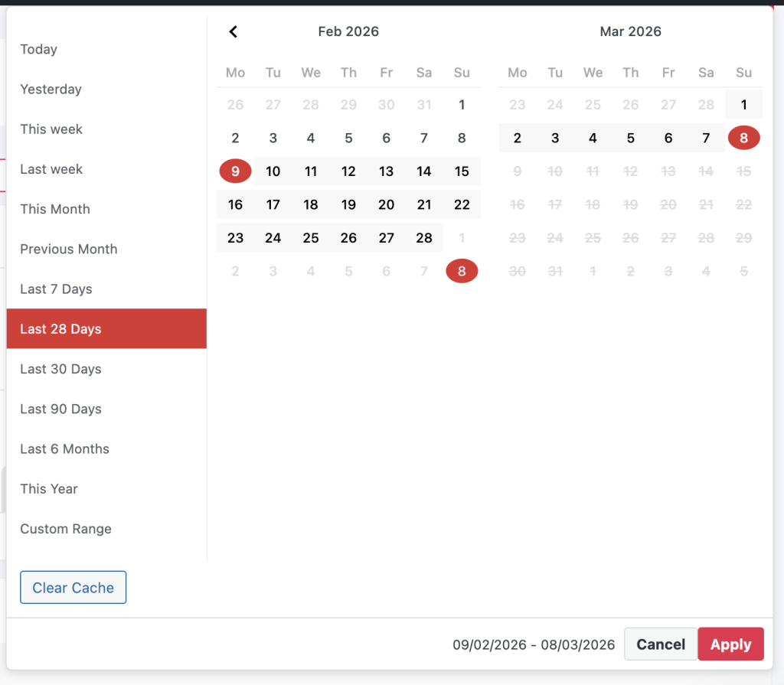Cancel the date range selection

[x=660, y=644]
